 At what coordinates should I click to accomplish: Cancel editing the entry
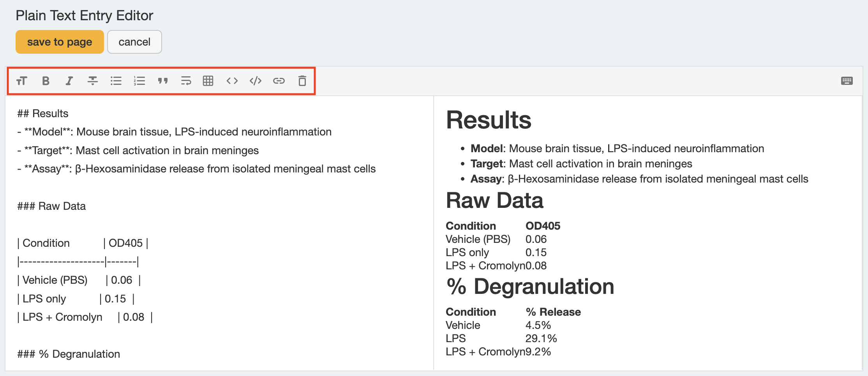(x=134, y=42)
